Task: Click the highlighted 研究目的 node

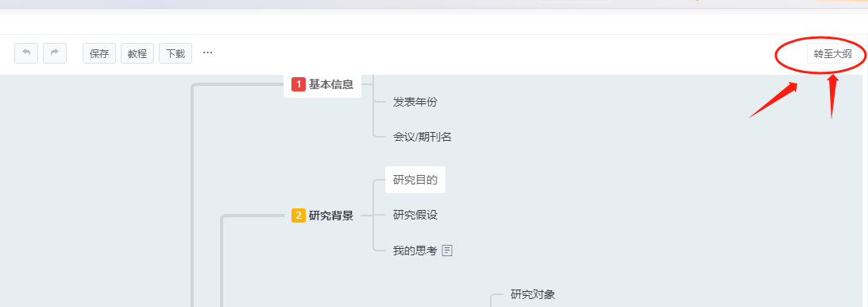Action: 415,180
